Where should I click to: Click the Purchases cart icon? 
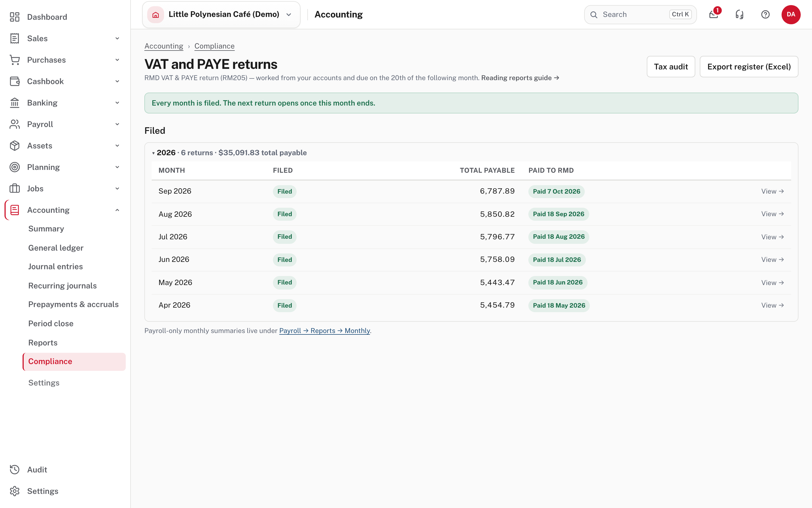14,60
